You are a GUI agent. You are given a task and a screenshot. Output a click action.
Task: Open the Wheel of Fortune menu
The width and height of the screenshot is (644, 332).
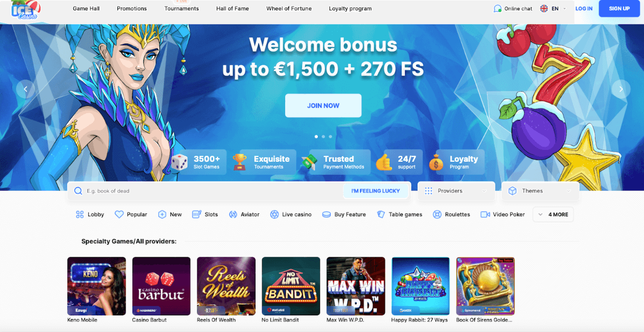tap(289, 8)
